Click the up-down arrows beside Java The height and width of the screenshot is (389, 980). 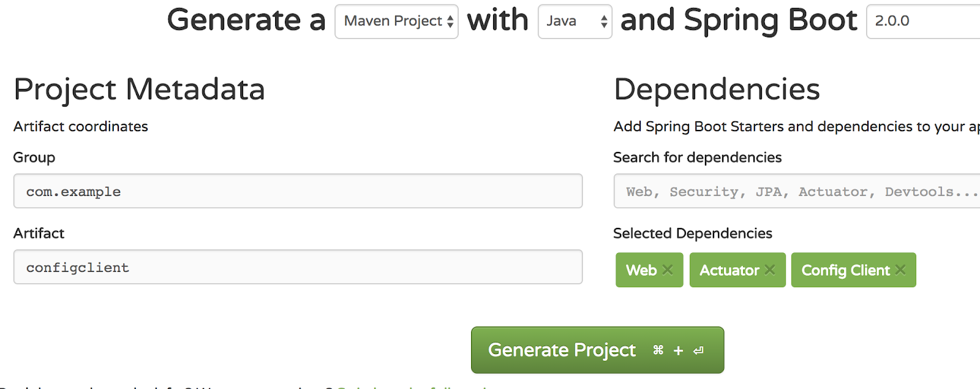click(604, 21)
